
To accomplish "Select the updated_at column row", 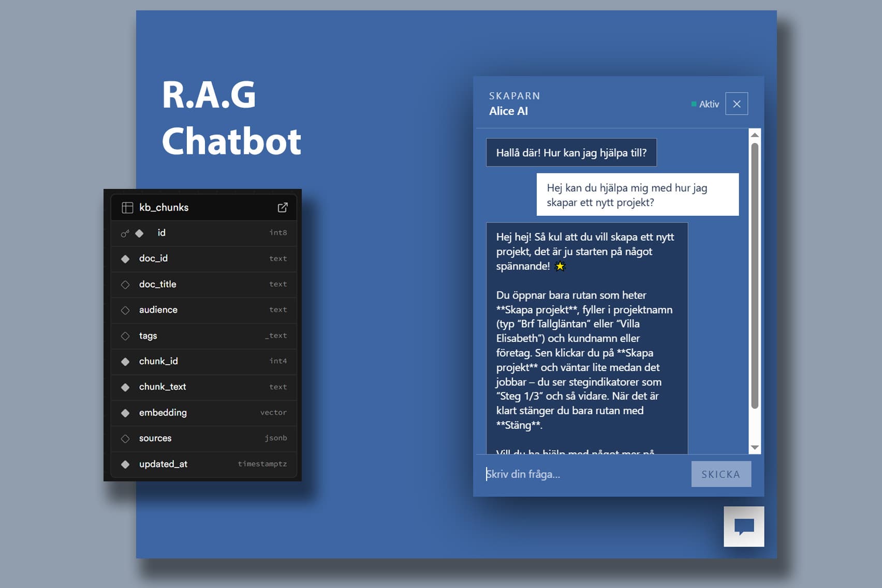I will point(204,464).
